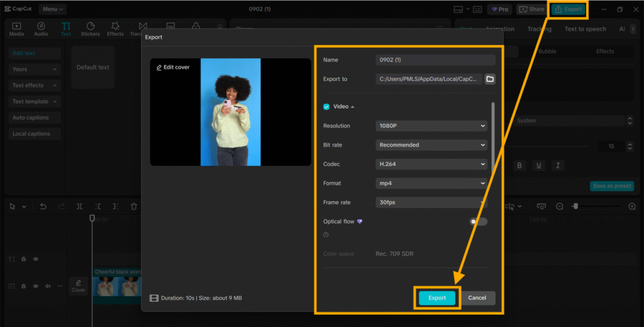Open the Audio panel icon
The image size is (644, 327).
[41, 29]
